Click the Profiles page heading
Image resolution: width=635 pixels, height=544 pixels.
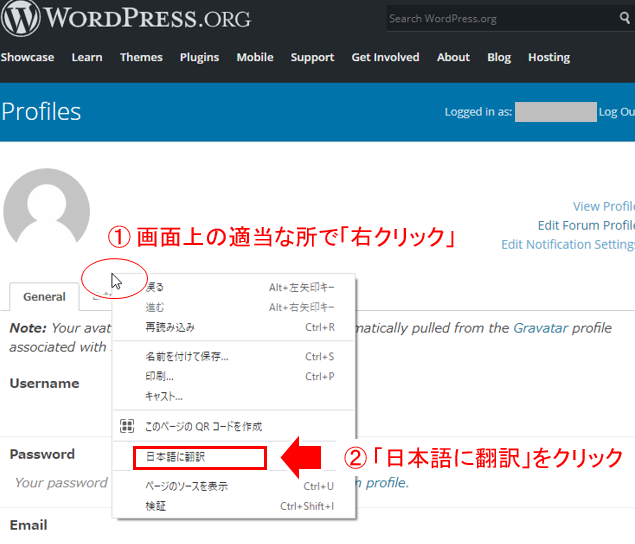pos(41,112)
